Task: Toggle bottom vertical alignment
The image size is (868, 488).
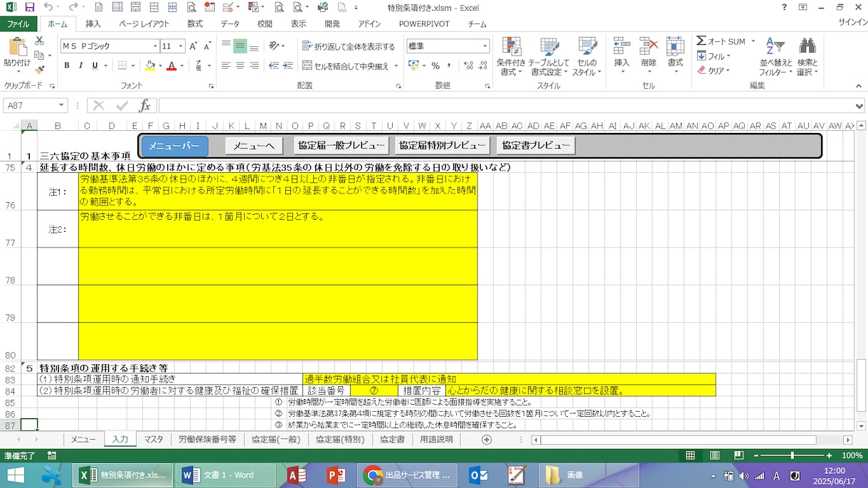Action: [x=254, y=46]
